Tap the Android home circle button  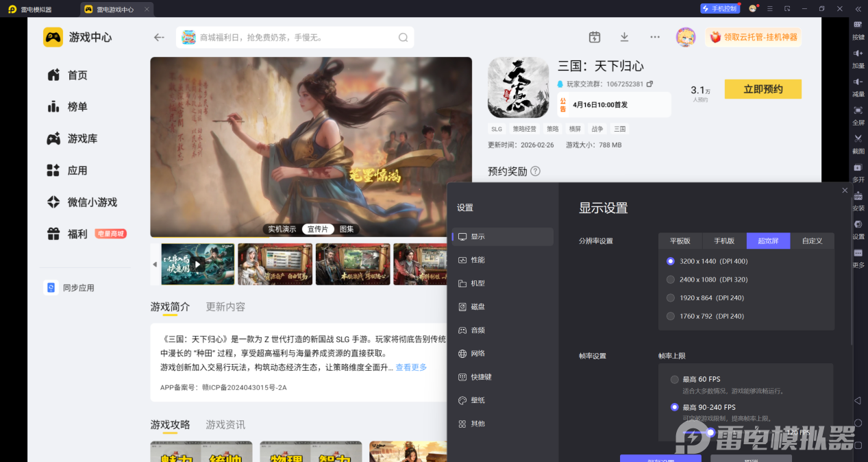tap(858, 423)
